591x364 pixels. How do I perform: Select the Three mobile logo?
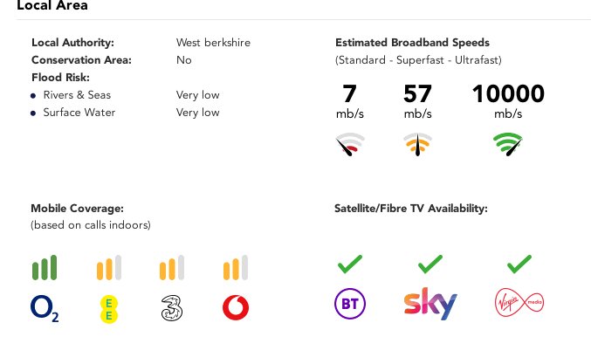click(x=172, y=308)
